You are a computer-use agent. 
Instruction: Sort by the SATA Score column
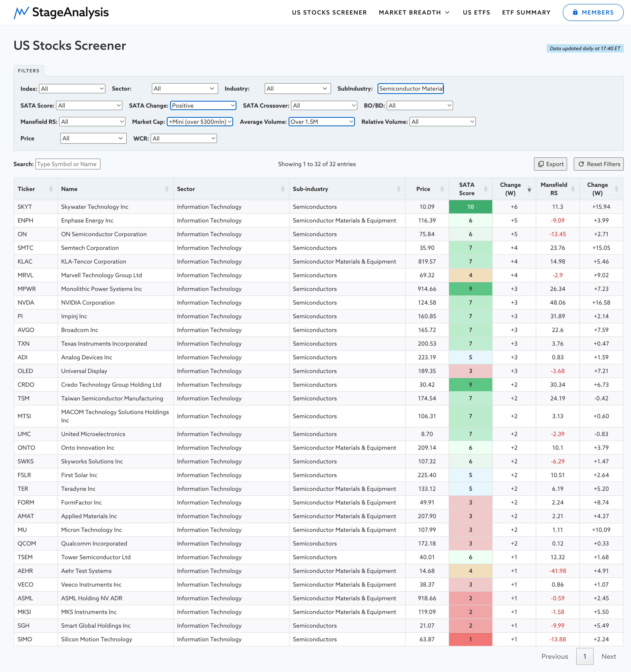[471, 189]
